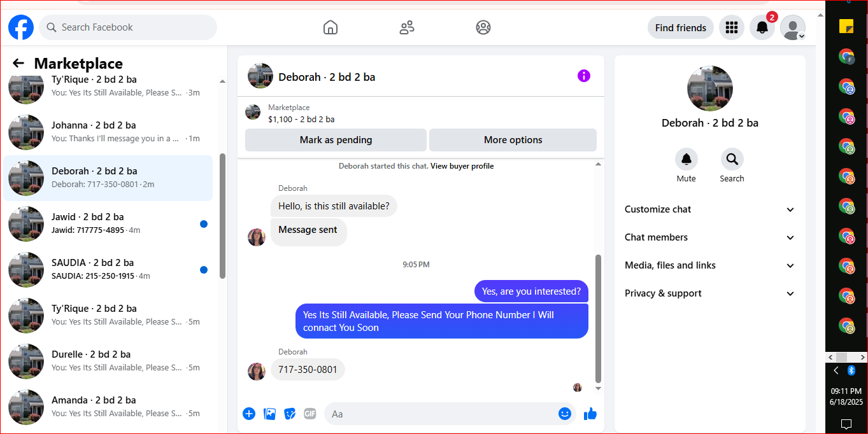Screen dimensions: 868x434
Task: Open more actions plus icon in composer
Action: pyautogui.click(x=249, y=414)
